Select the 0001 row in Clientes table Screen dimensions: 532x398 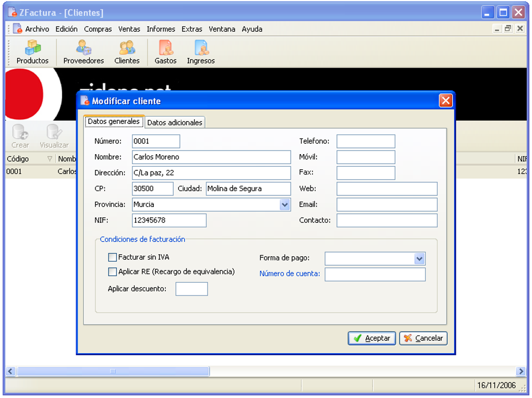click(41, 171)
